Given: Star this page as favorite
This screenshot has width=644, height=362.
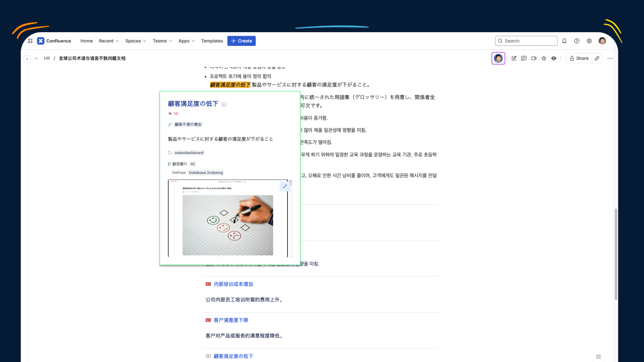Looking at the screenshot, I should [x=544, y=58].
